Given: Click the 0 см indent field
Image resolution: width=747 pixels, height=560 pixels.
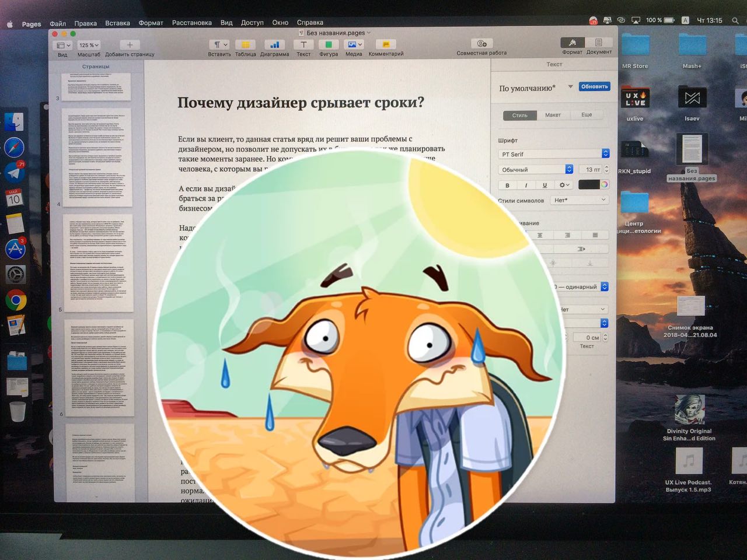Looking at the screenshot, I should (588, 337).
